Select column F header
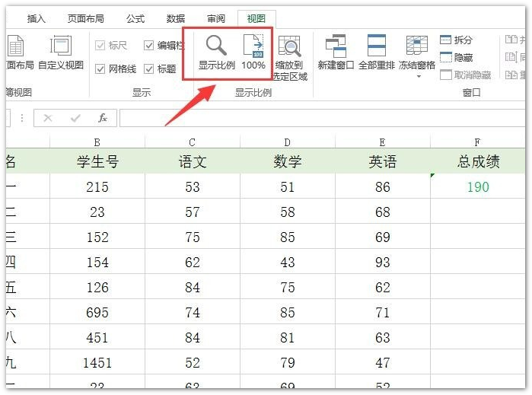The height and width of the screenshot is (395, 532). point(478,142)
